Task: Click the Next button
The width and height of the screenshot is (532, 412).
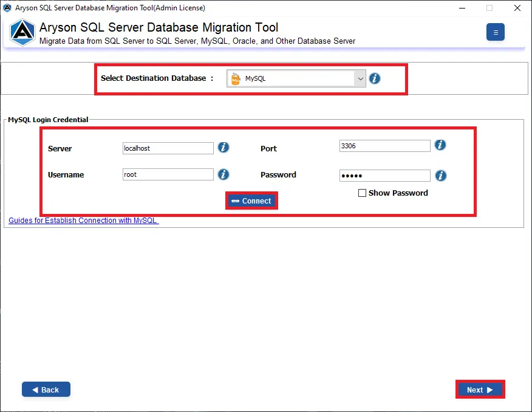Action: 479,389
